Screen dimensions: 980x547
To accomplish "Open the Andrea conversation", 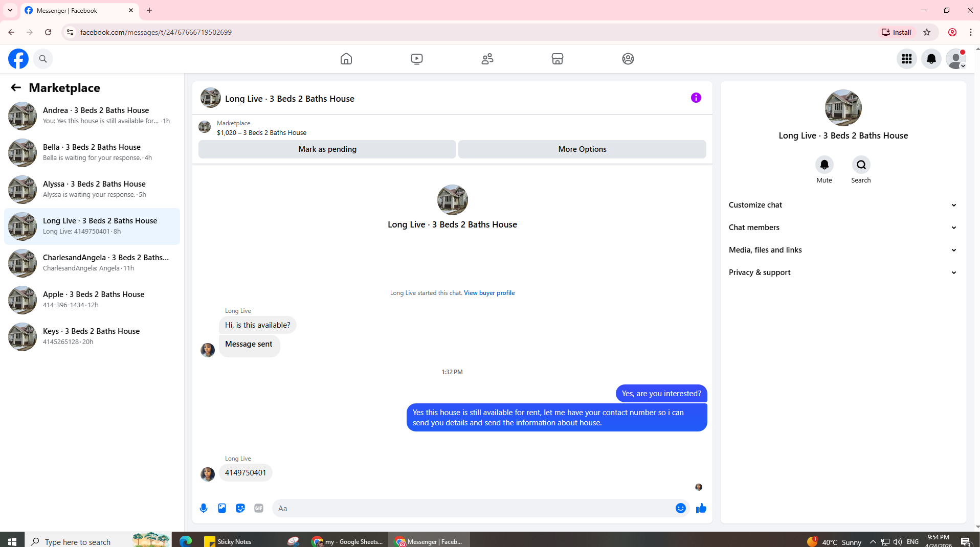I will pyautogui.click(x=92, y=116).
